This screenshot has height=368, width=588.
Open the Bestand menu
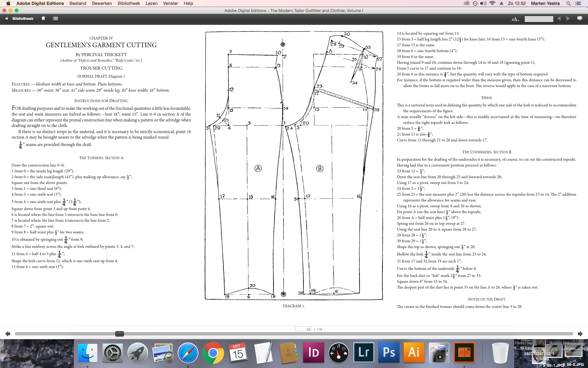(78, 3)
